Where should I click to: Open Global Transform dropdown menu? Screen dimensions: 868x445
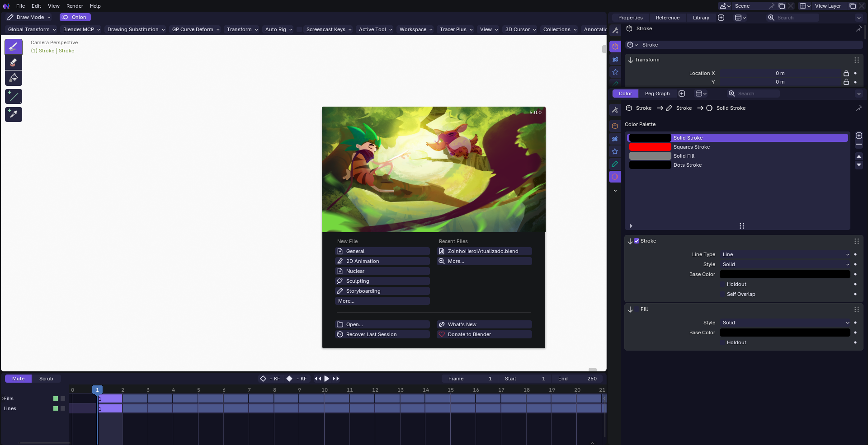pyautogui.click(x=32, y=29)
